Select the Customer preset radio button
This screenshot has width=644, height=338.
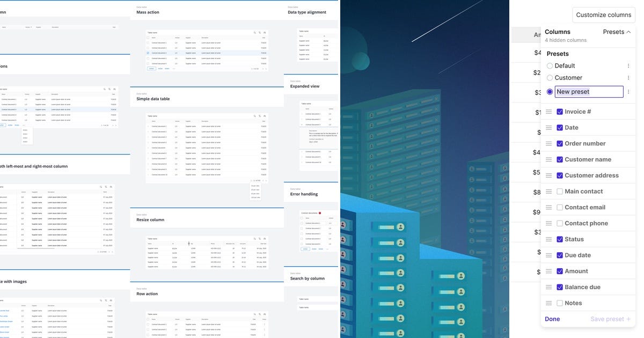coord(550,78)
